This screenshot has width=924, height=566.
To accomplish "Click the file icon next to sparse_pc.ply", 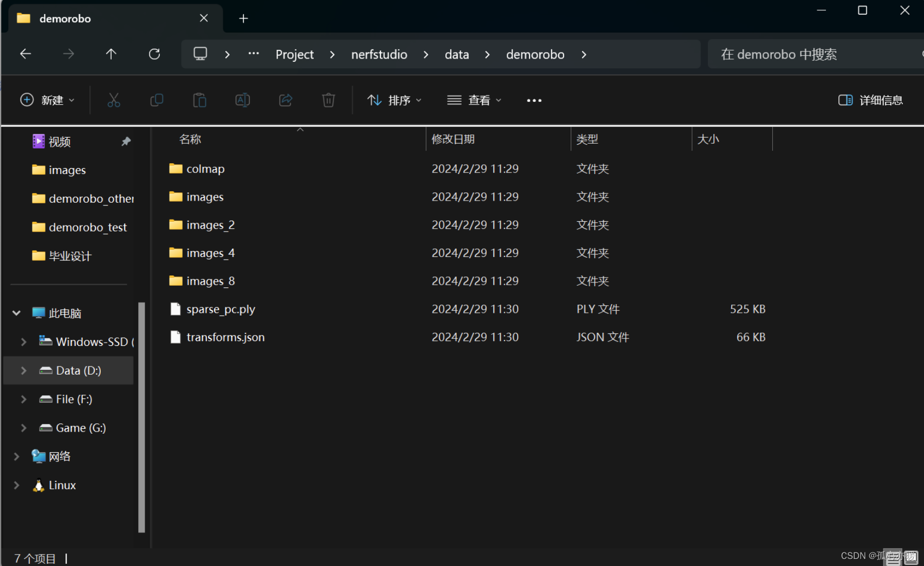I will coord(176,309).
